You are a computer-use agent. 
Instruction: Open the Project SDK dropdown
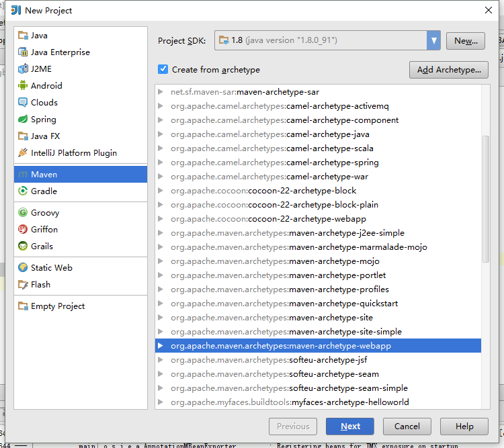coord(433,41)
